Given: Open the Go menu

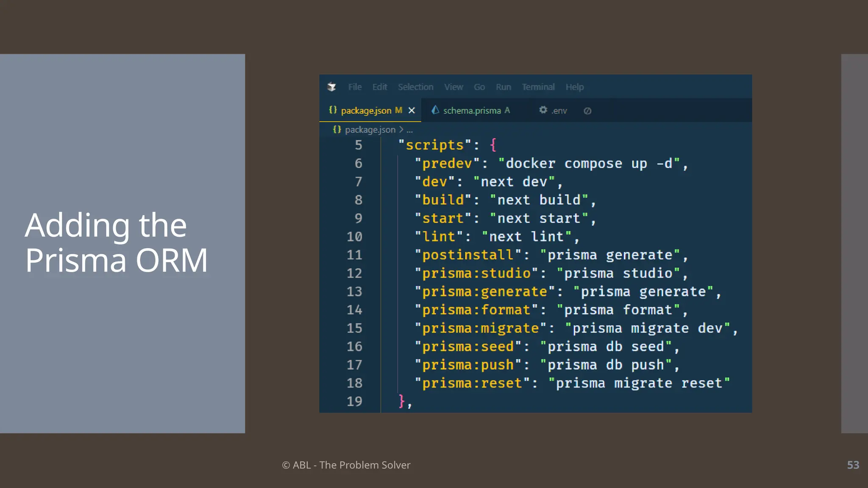Looking at the screenshot, I should (x=479, y=87).
